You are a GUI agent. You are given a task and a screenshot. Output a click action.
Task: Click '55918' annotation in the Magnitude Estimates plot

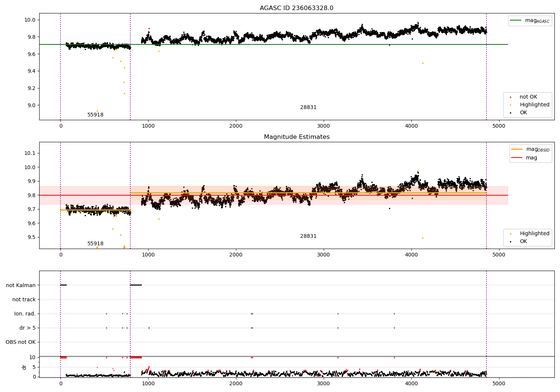tap(96, 244)
